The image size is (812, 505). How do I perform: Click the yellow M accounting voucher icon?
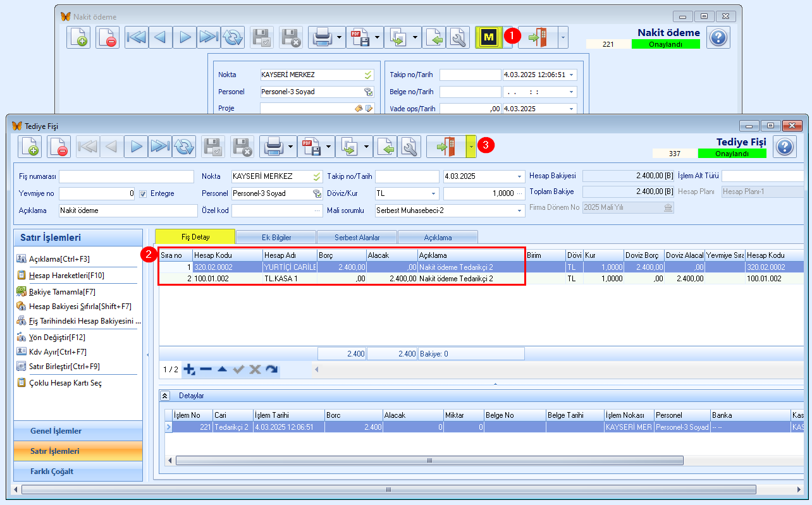pos(488,37)
